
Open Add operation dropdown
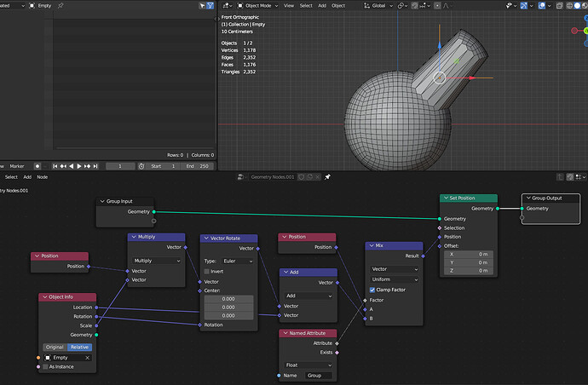308,296
